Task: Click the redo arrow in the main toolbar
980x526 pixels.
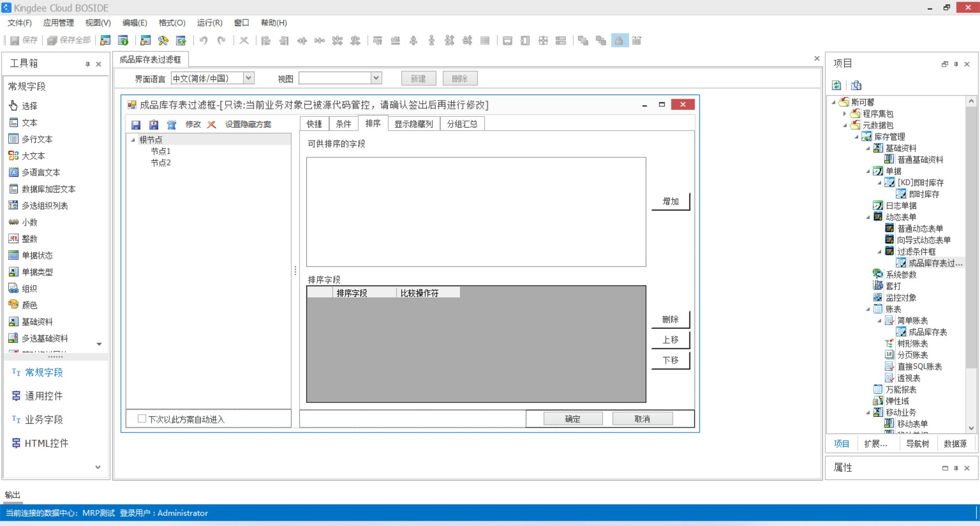Action: point(222,40)
